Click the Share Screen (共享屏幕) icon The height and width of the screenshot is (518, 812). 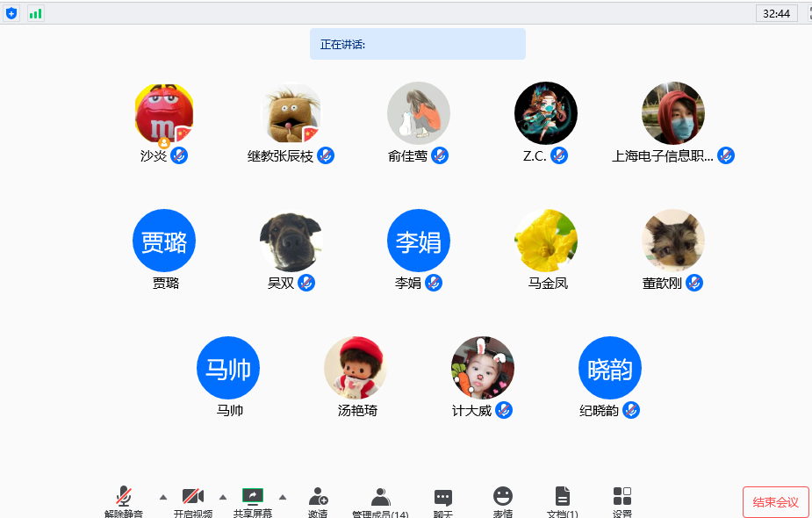tap(253, 496)
